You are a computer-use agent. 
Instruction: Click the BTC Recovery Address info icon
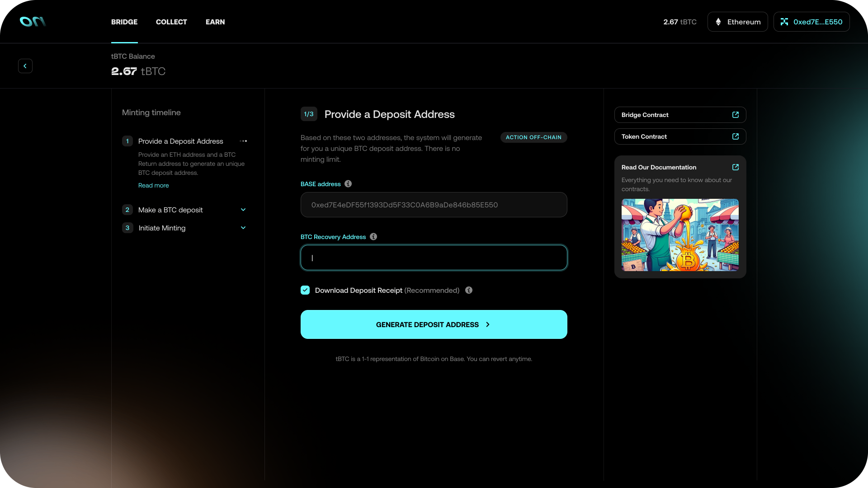coord(373,237)
